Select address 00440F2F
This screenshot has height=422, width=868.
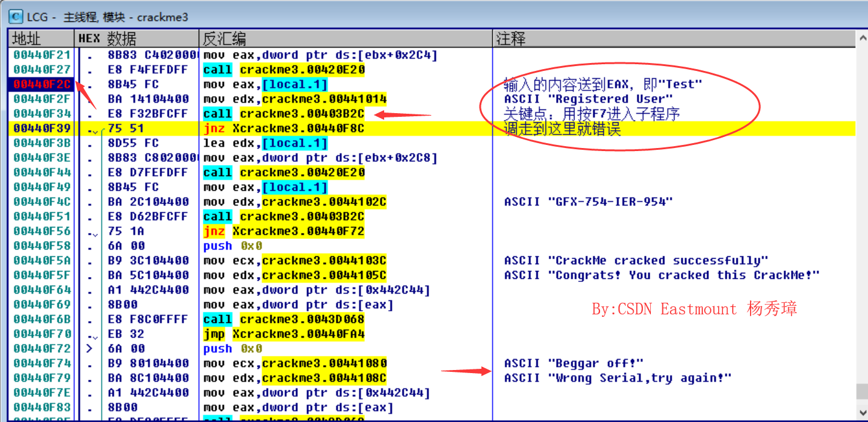pos(42,99)
